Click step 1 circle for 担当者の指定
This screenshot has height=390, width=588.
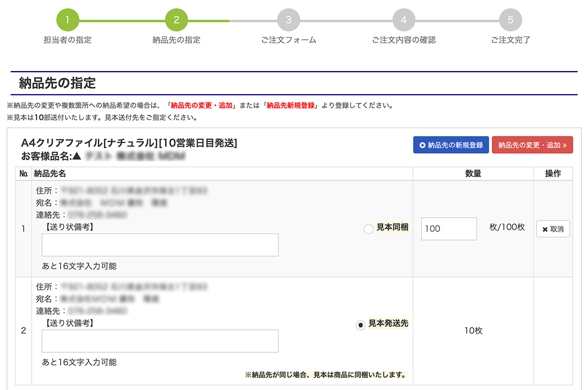(68, 20)
